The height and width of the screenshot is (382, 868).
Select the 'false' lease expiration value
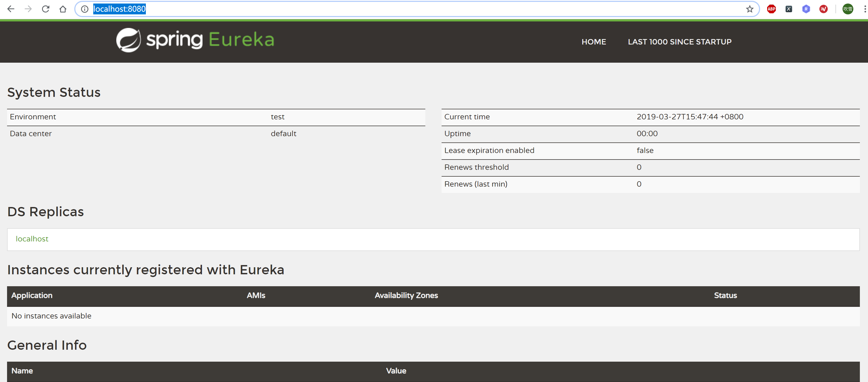click(645, 150)
